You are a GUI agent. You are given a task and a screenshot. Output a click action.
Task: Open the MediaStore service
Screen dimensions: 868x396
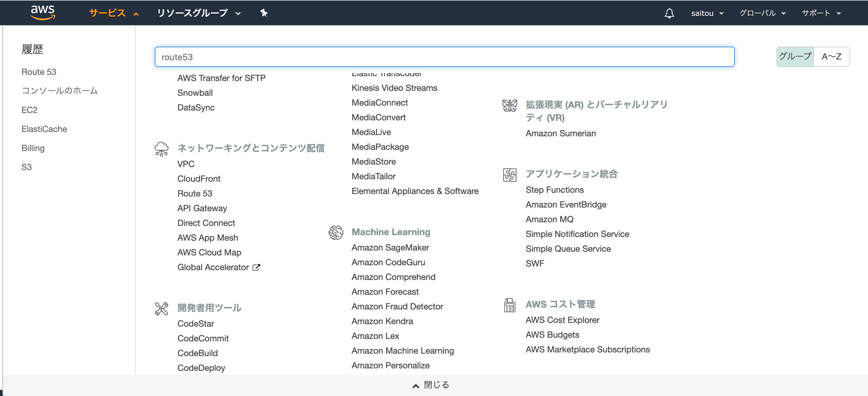[374, 162]
